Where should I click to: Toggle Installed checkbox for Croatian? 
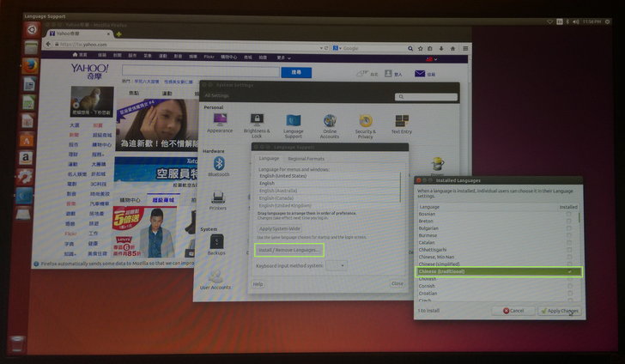point(570,294)
